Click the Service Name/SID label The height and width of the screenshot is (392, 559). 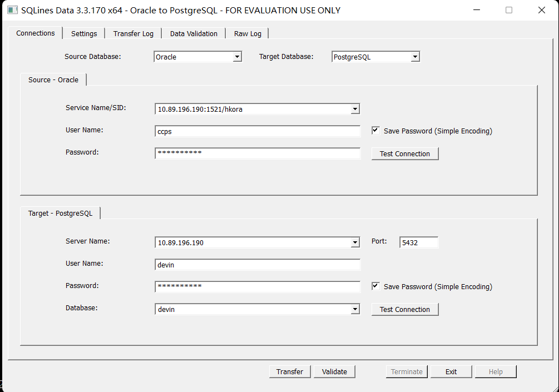pyautogui.click(x=96, y=108)
